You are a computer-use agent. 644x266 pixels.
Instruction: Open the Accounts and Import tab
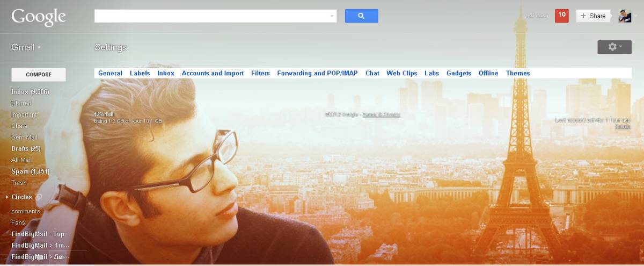click(213, 73)
